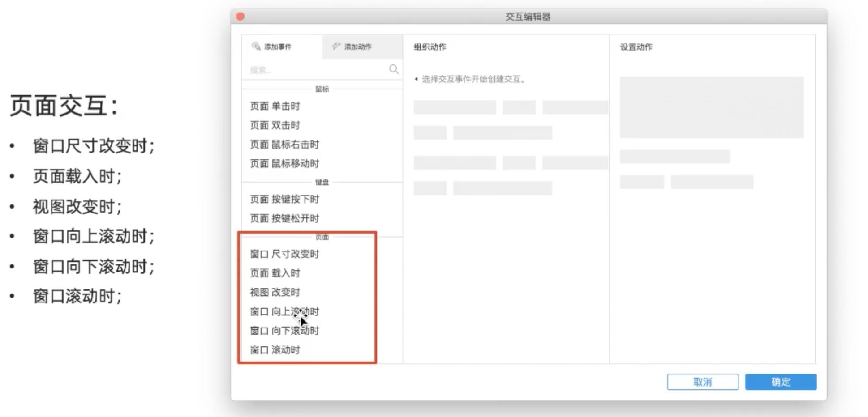Choose the 页面 鼠标移动时 event
The width and height of the screenshot is (868, 417).
tap(284, 164)
